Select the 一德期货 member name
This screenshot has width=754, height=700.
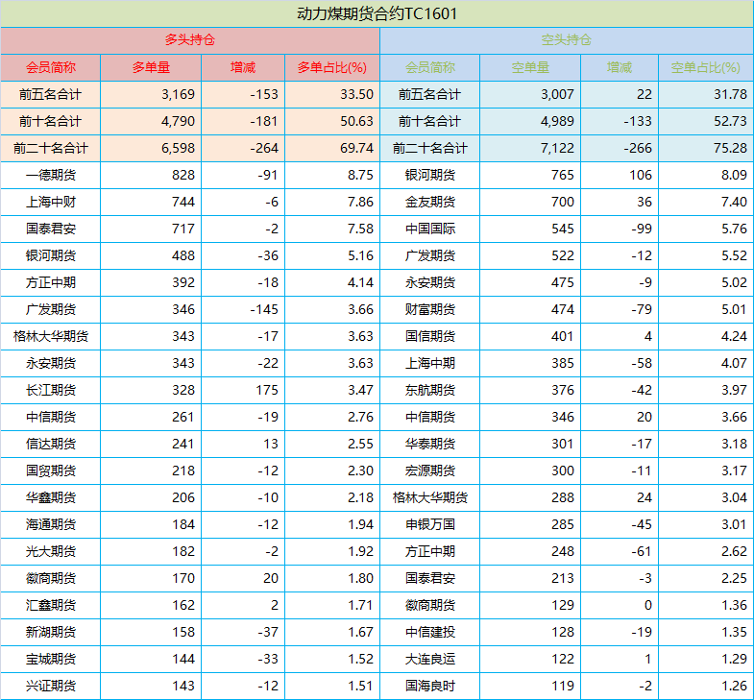[51, 175]
